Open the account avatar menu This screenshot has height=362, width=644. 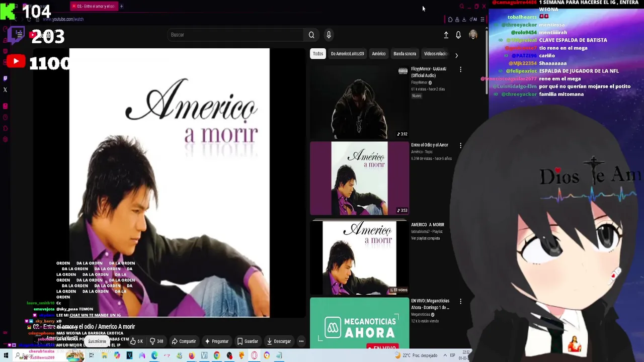(473, 35)
